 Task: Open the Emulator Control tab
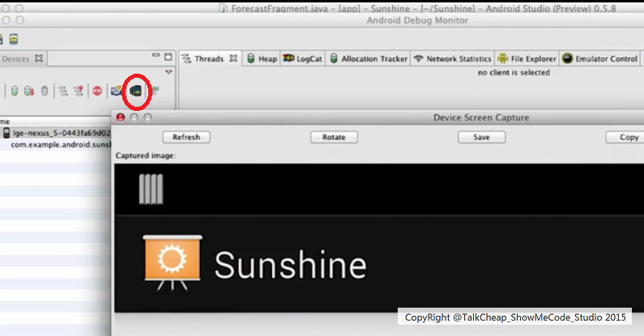pos(600,58)
